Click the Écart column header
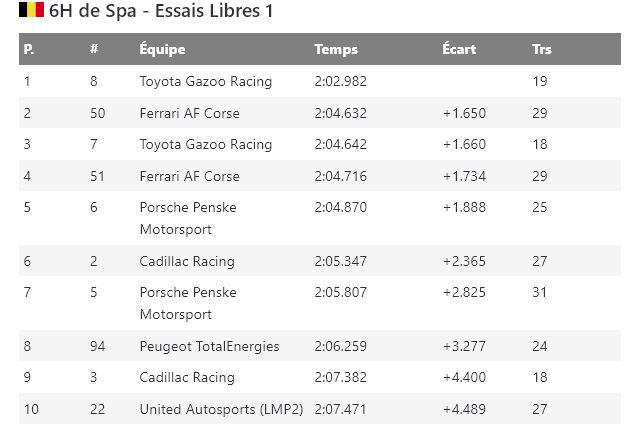The width and height of the screenshot is (642, 434). [459, 49]
